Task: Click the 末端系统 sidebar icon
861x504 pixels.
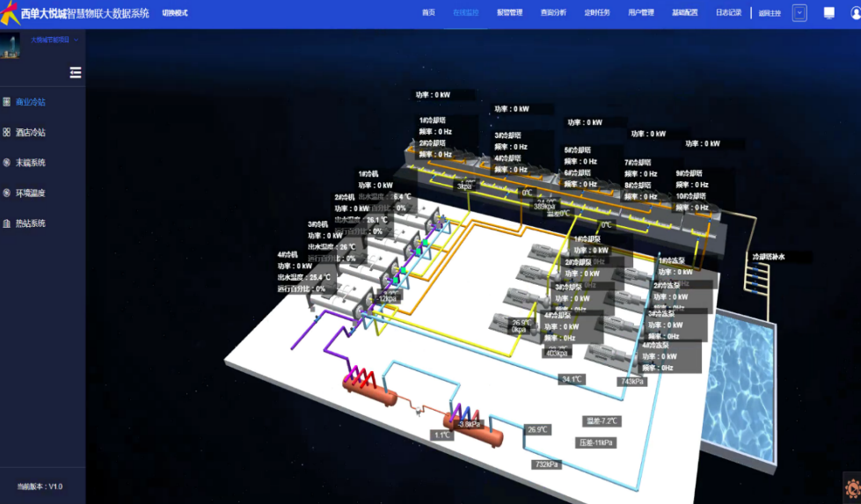Action: pos(7,163)
